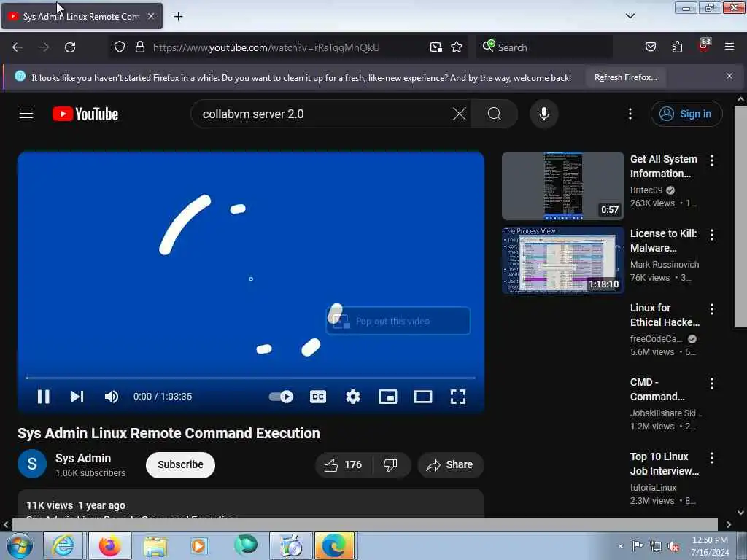Open options for License to Kill video
Screen dimensions: 747x560
tap(712, 235)
